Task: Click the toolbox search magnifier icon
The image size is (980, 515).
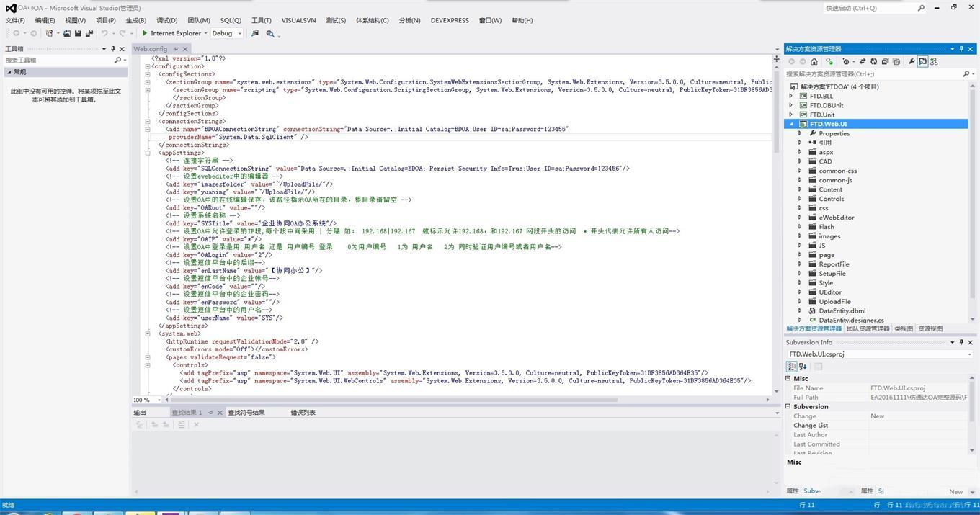Action: click(x=117, y=60)
